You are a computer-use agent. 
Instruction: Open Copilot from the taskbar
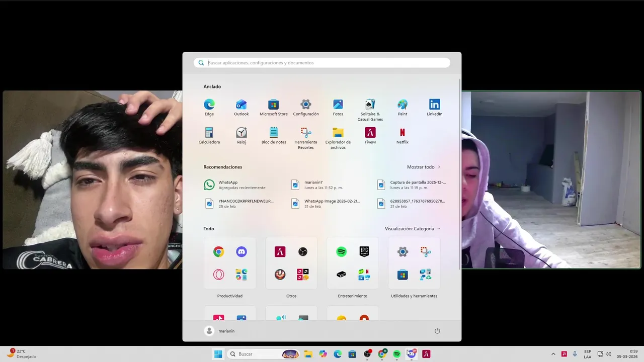point(323,354)
